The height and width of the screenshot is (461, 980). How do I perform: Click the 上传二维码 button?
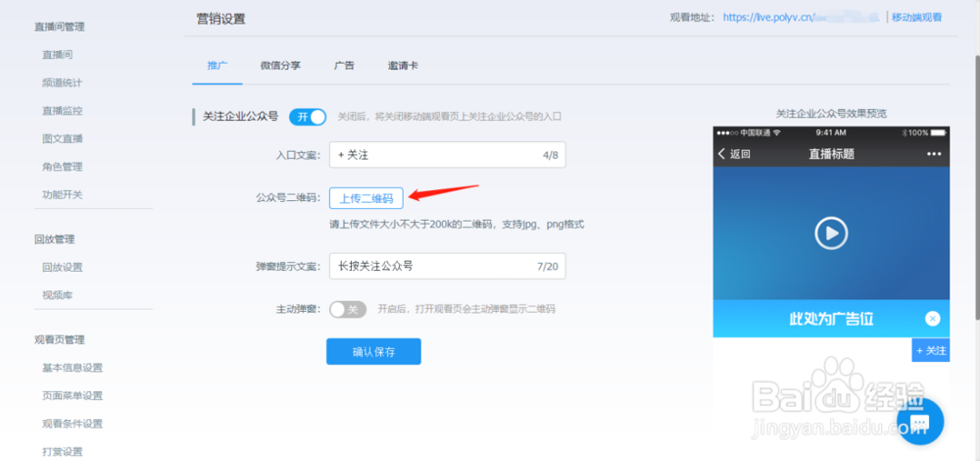tap(367, 198)
